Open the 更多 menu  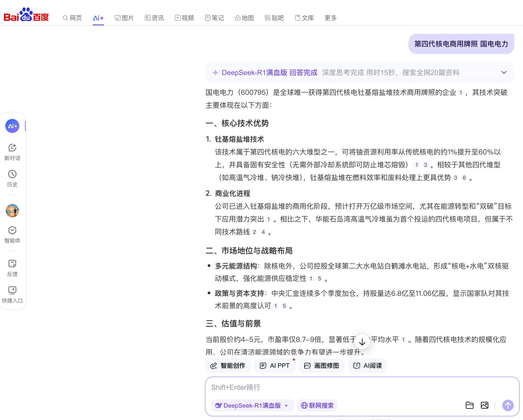click(x=331, y=18)
